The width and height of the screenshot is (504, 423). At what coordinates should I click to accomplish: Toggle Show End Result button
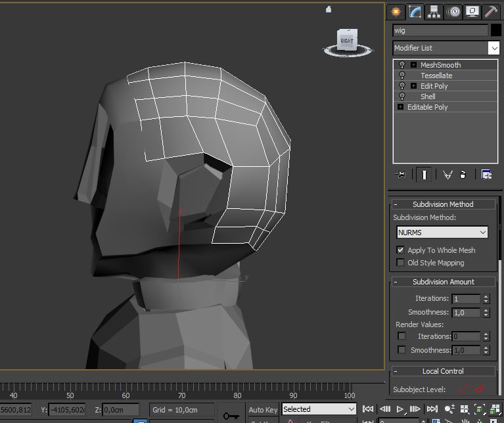pyautogui.click(x=424, y=174)
